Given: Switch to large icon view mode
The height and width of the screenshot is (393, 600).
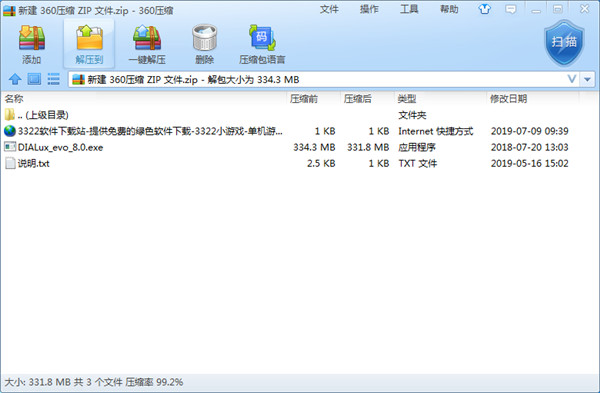Looking at the screenshot, I should tap(34, 79).
